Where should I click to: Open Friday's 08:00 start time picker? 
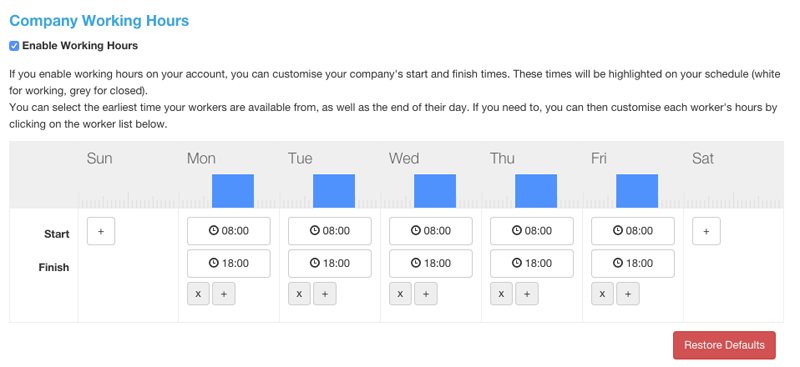click(633, 231)
